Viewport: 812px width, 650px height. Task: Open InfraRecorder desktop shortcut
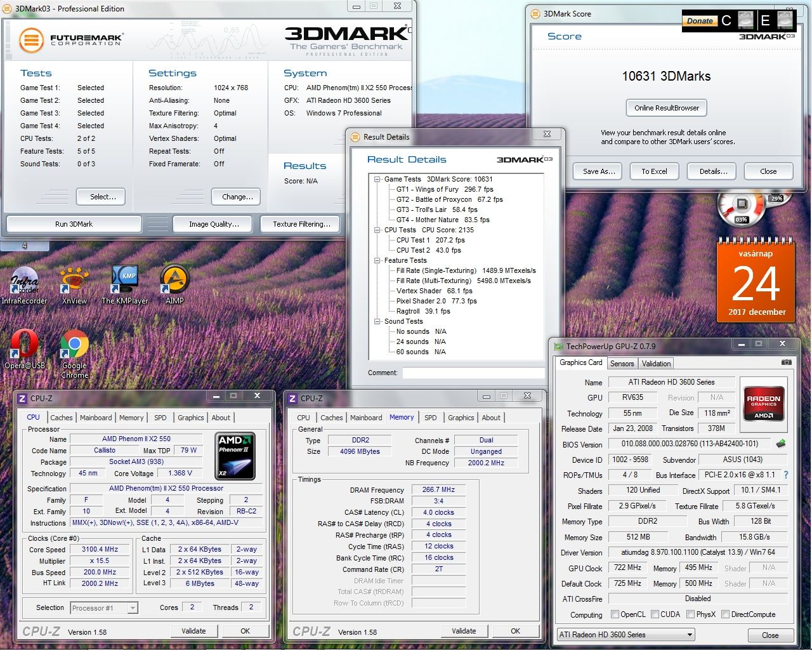click(x=24, y=285)
